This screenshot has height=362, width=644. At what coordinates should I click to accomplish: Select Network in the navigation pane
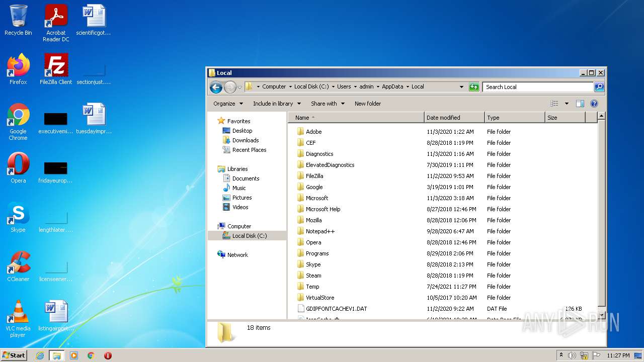(232, 255)
